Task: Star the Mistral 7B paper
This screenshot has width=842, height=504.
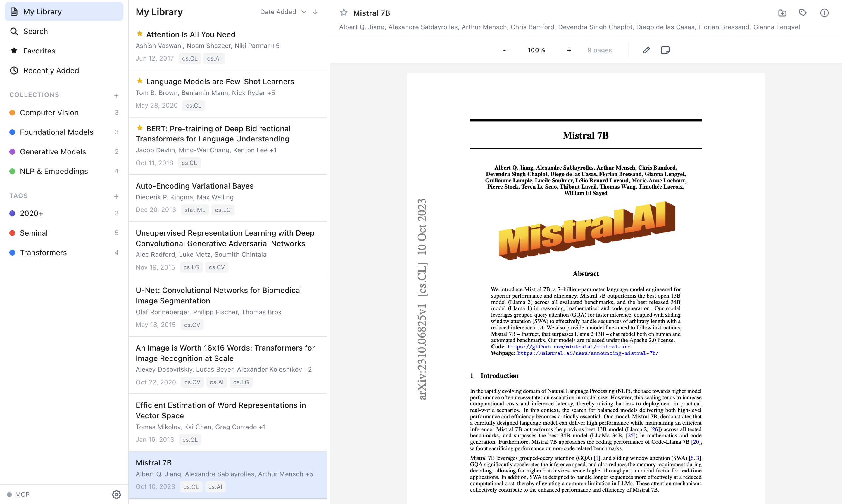Action: [x=344, y=13]
